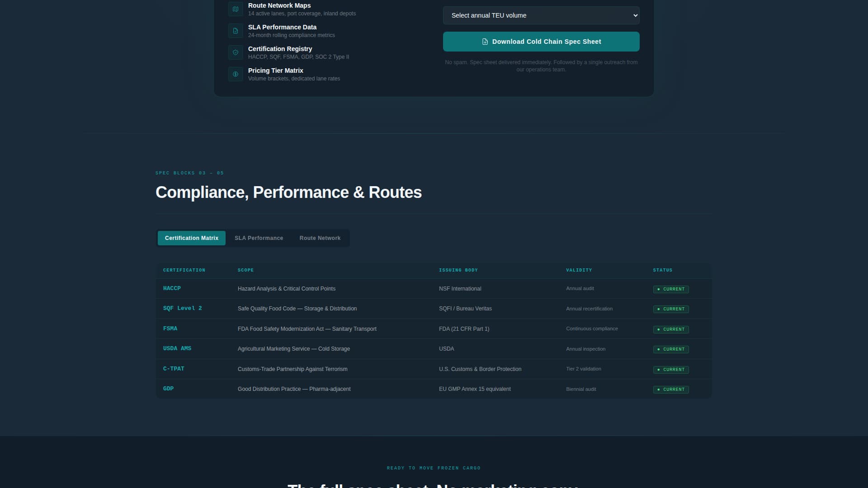
Task: Click the file icon inside the download button
Action: pos(485,42)
